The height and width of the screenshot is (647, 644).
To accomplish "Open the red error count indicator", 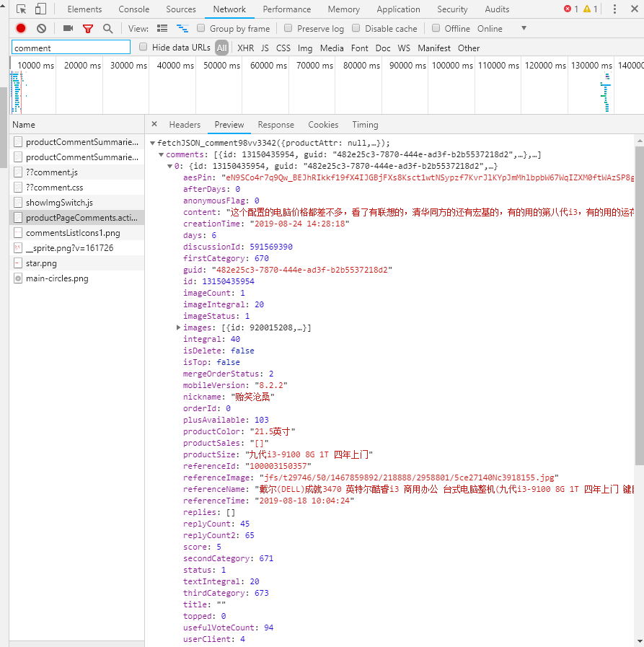I will pos(571,9).
